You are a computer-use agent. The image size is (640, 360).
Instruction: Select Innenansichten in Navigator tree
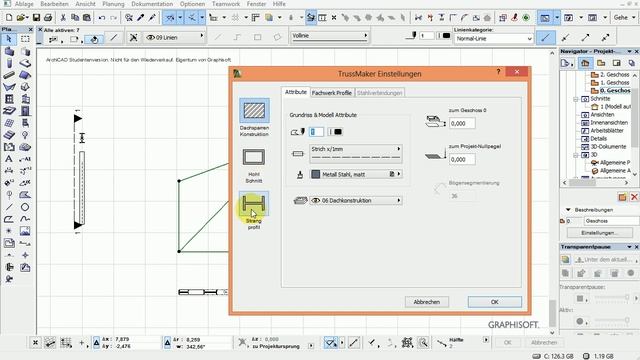click(609, 122)
